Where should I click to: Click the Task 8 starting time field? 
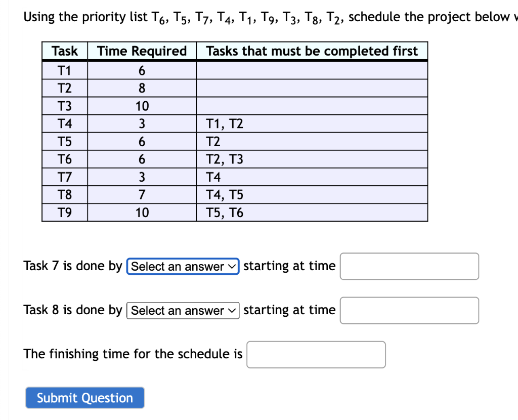click(x=409, y=310)
